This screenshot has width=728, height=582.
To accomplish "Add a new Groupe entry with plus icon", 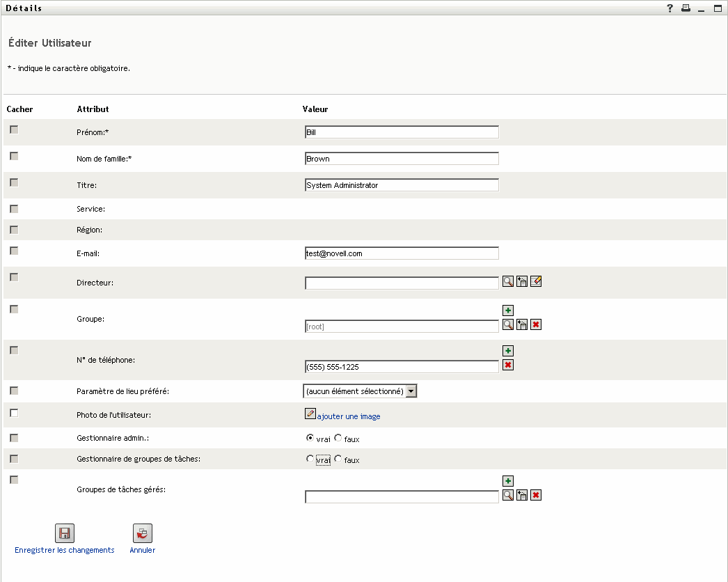I will 508,310.
